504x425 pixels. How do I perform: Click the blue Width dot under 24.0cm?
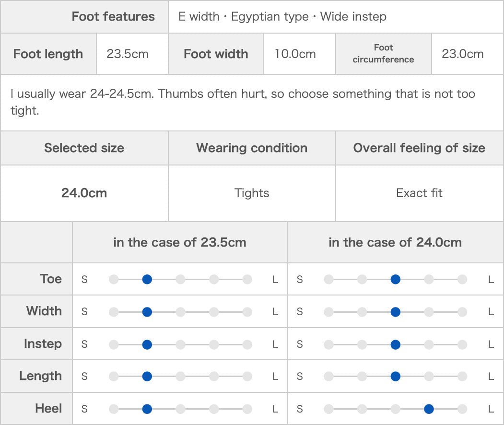[x=395, y=312]
